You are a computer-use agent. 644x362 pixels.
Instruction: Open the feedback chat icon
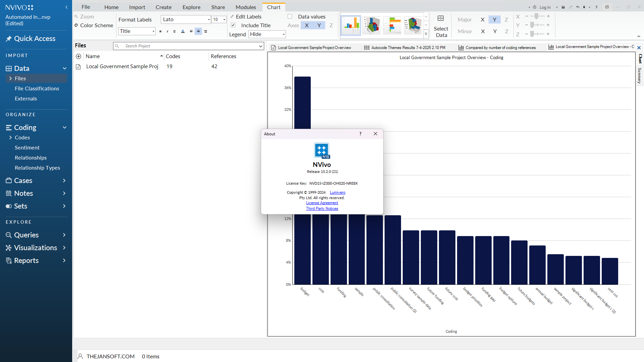tap(607, 7)
